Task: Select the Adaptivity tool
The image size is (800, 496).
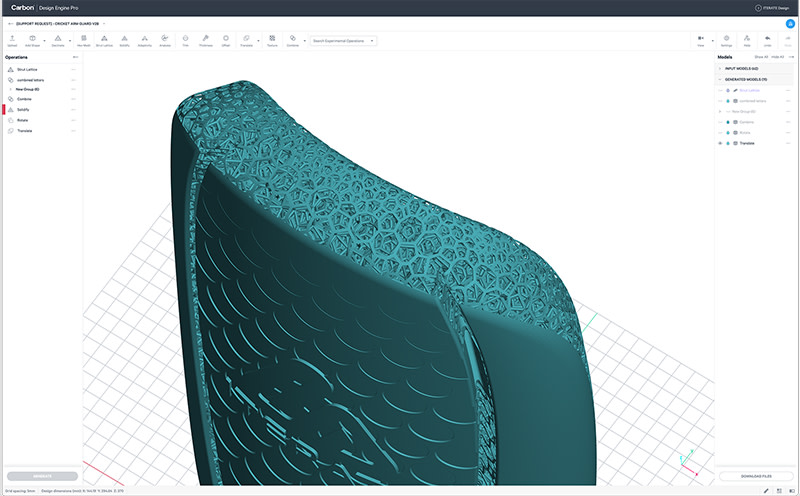Action: pos(144,41)
